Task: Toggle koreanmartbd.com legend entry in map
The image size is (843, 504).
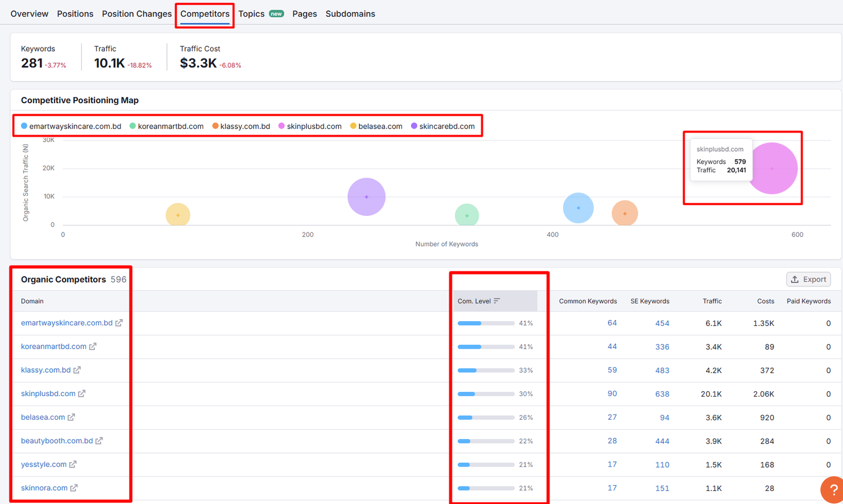Action: 166,126
